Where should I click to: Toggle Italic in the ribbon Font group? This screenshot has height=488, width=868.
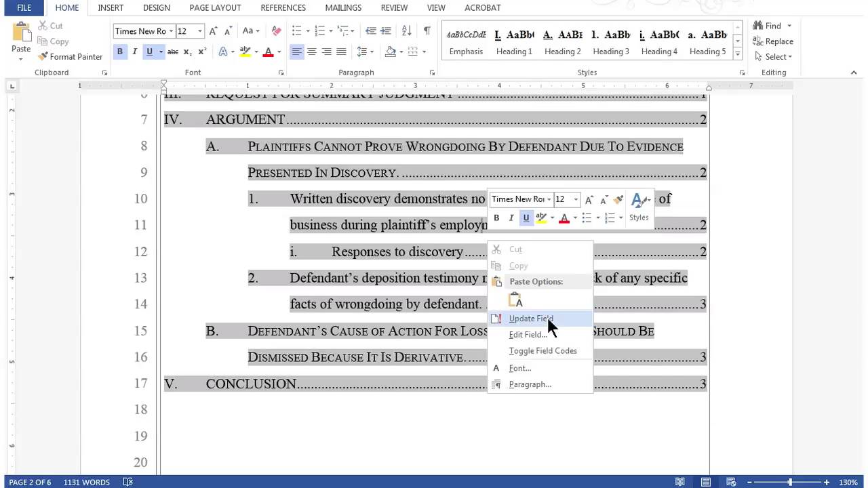[134, 52]
